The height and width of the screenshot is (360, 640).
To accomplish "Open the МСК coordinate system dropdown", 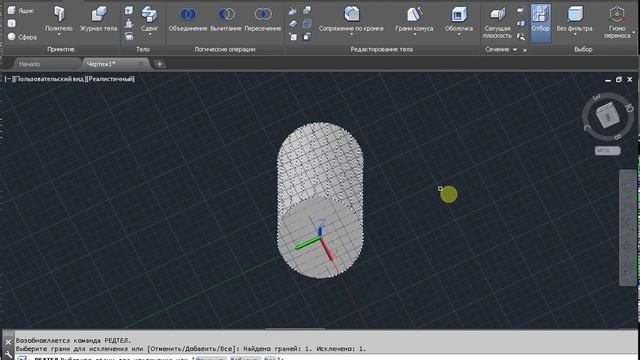I will [x=607, y=151].
